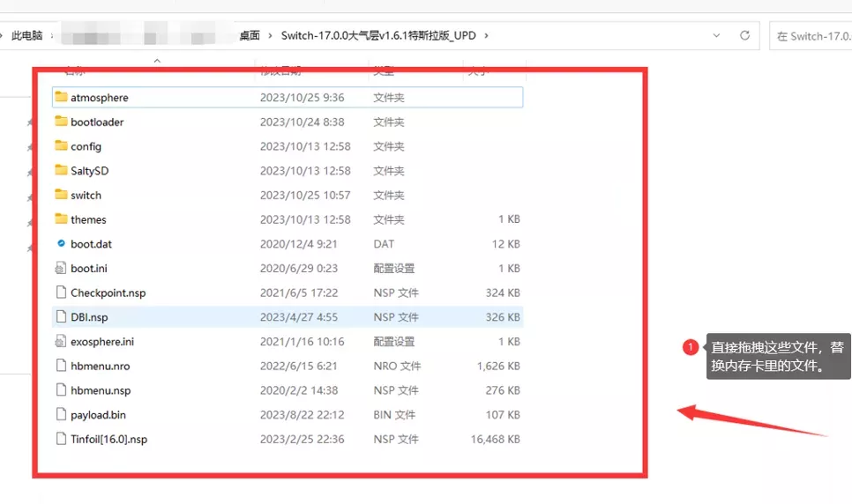Click the hbmenu.nsp file icon
This screenshot has height=504, width=852.
pyautogui.click(x=61, y=390)
